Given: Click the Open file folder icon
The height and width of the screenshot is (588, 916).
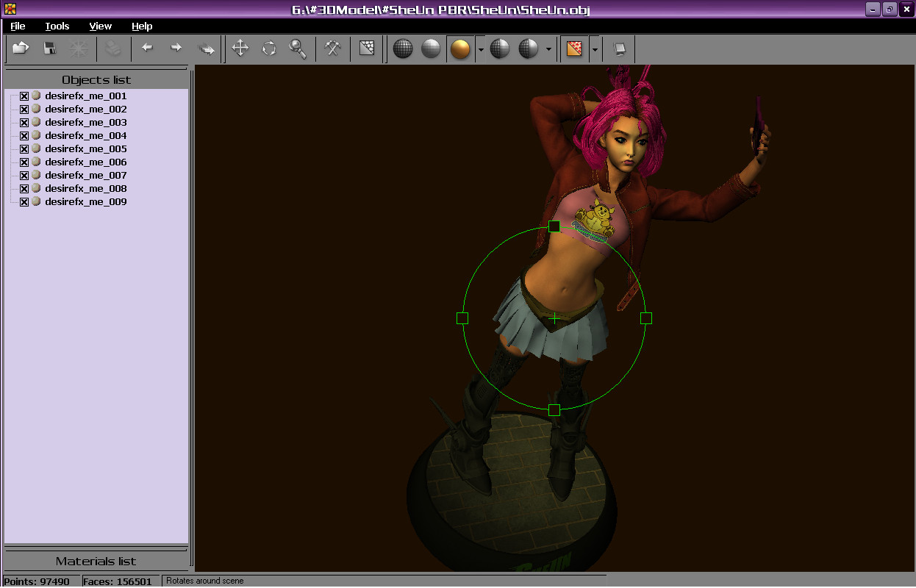Looking at the screenshot, I should (x=21, y=49).
